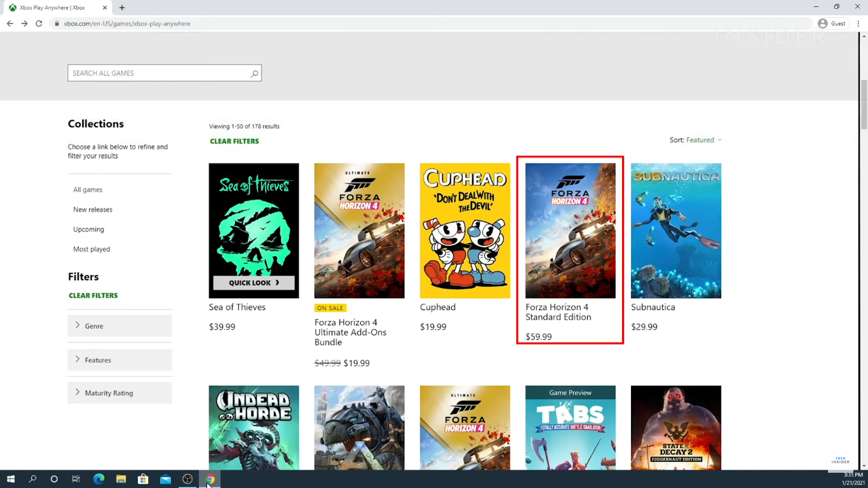This screenshot has height=488, width=868.
Task: Open Windows taskbar search
Action: click(x=32, y=479)
